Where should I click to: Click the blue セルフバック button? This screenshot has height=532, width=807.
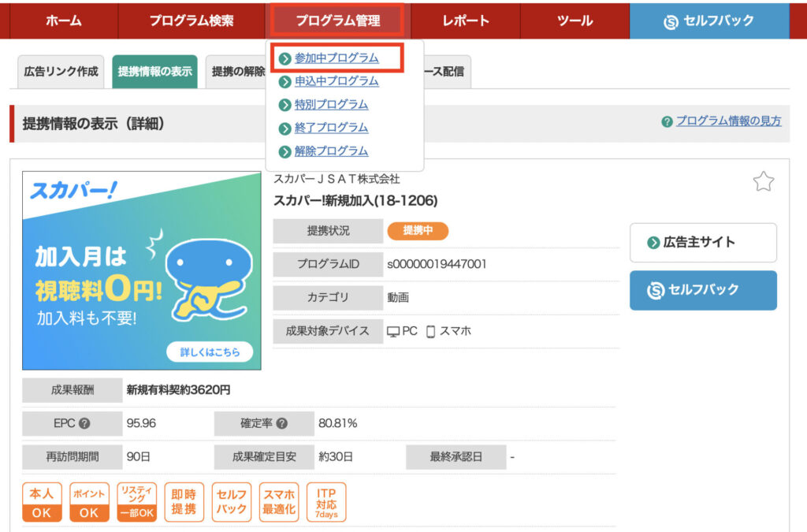click(703, 290)
